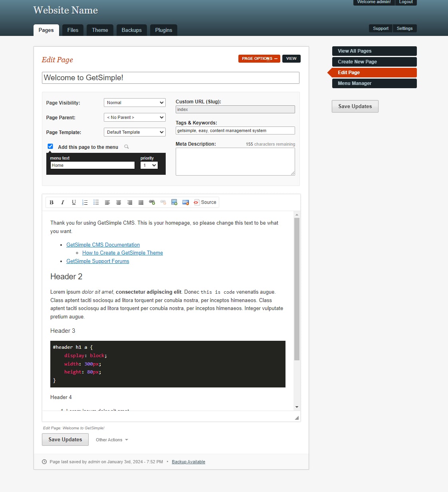The image size is (448, 492).
Task: Open the Page Parent dropdown
Action: [135, 117]
